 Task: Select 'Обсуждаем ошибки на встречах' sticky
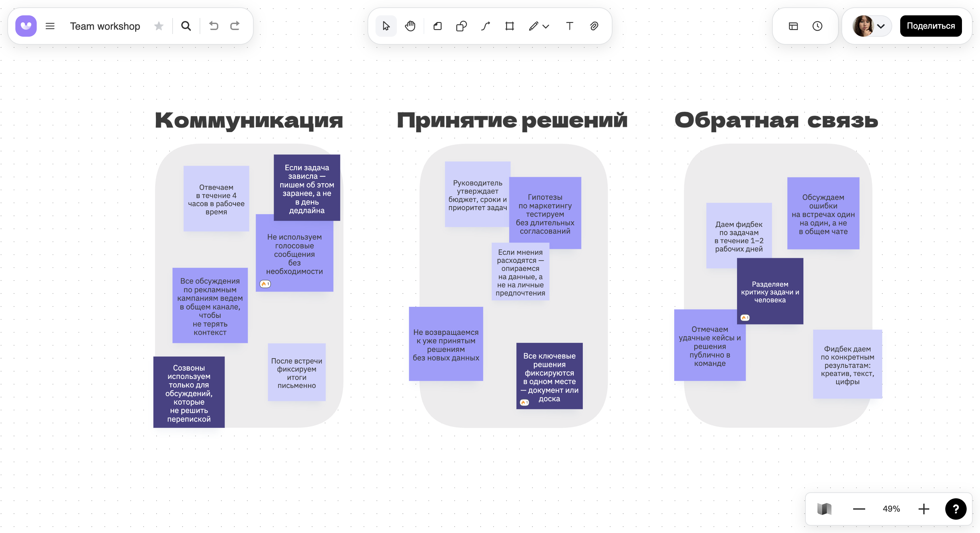(x=823, y=213)
